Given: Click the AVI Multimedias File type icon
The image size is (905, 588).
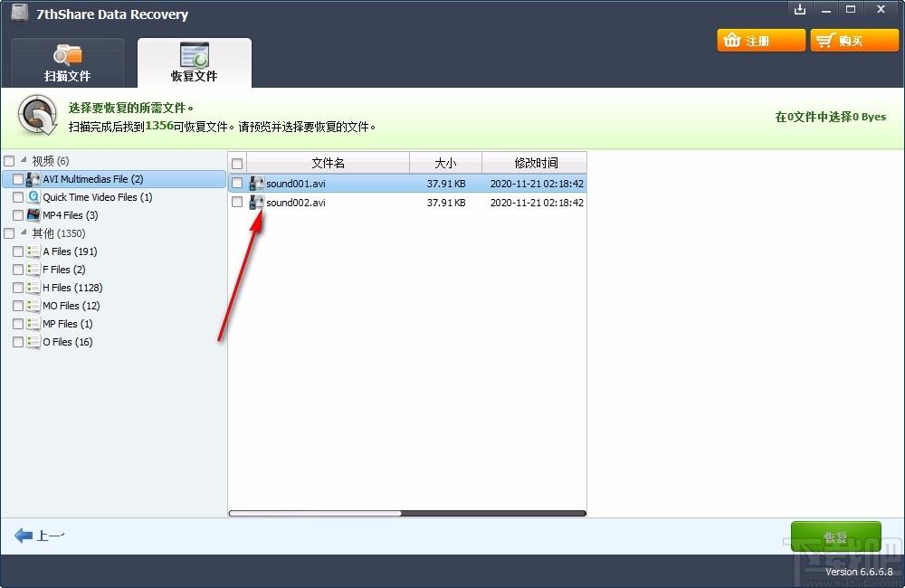Looking at the screenshot, I should 33,179.
